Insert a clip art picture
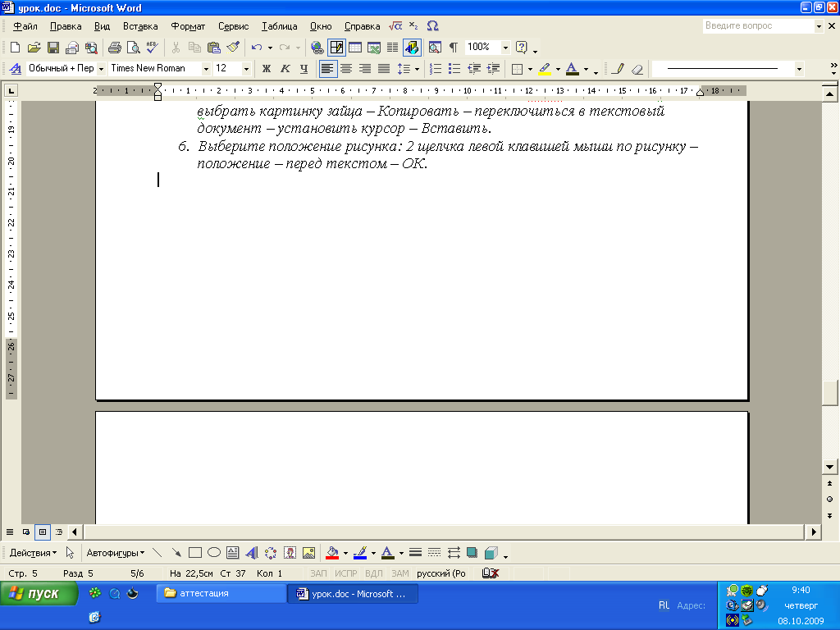The height and width of the screenshot is (630, 840). pyautogui.click(x=290, y=552)
